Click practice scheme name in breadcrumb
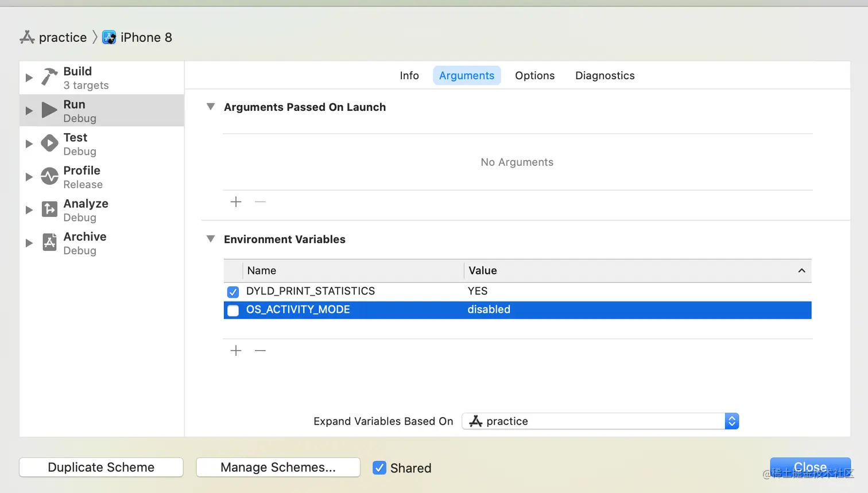Viewport: 868px width, 493px height. [x=63, y=37]
